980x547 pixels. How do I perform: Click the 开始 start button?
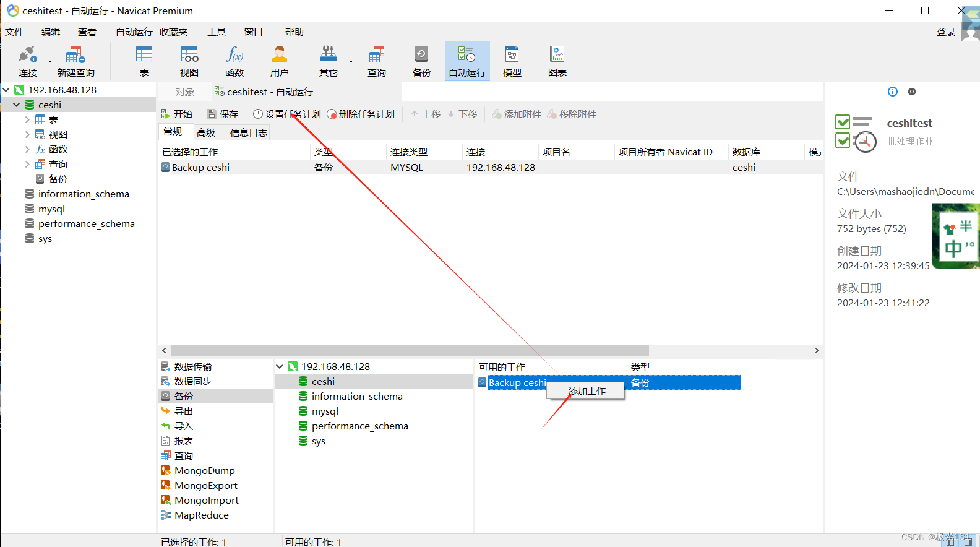coord(177,114)
